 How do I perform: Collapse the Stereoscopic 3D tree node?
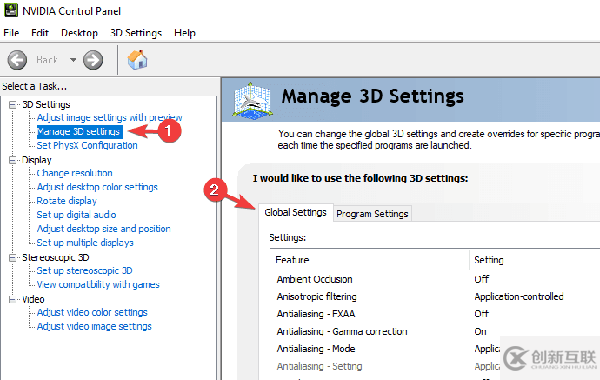click(13, 258)
